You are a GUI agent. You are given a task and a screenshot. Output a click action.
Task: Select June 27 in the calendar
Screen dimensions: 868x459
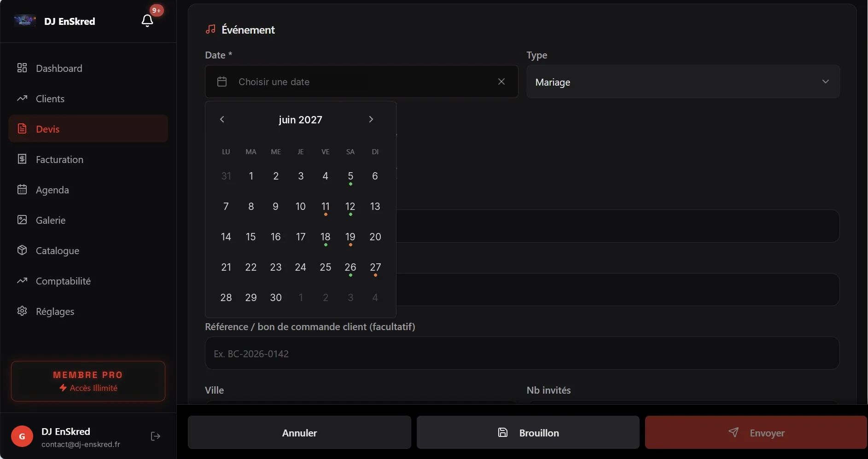375,267
